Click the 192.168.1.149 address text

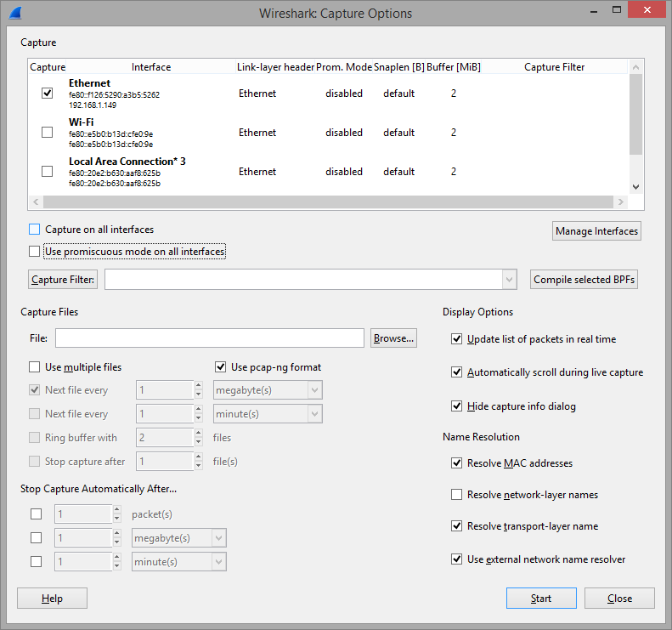click(x=93, y=105)
